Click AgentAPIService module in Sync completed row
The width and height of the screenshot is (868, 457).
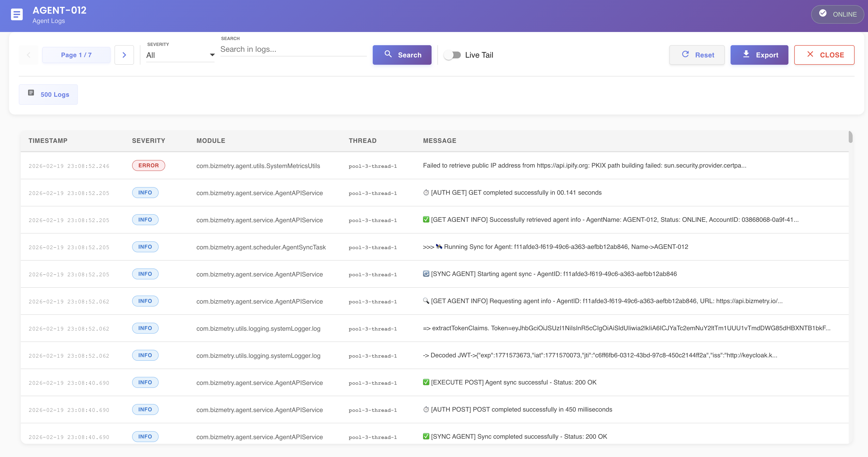click(259, 437)
